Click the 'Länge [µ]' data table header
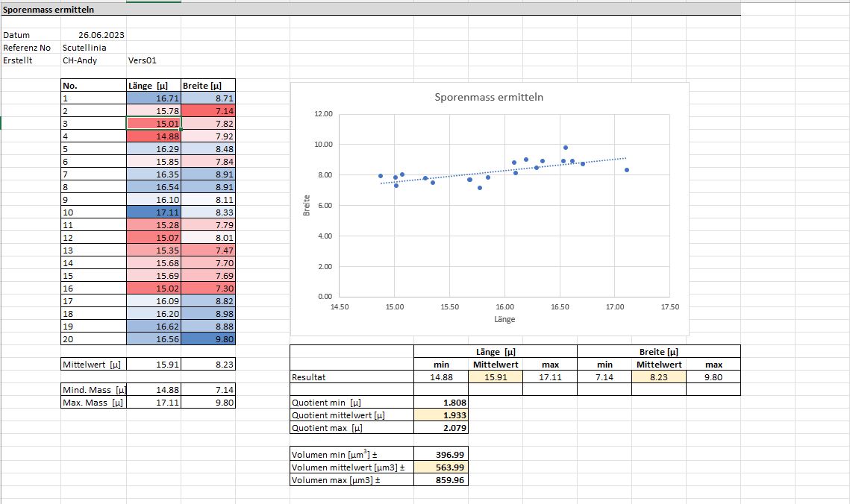 (153, 86)
